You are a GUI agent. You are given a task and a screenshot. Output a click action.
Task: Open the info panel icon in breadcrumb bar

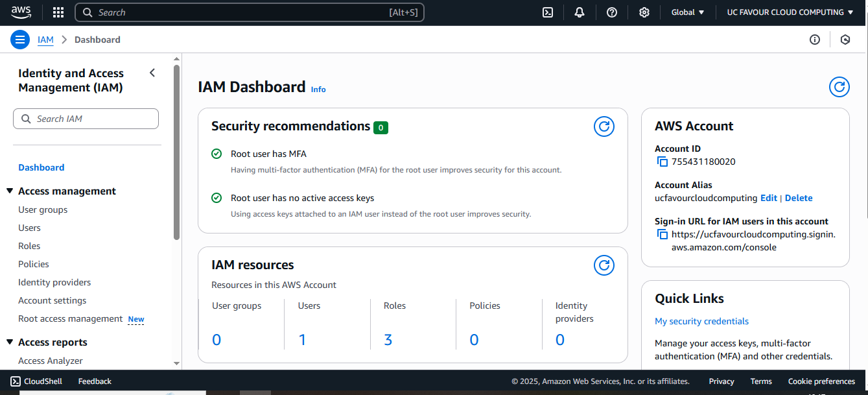tap(815, 40)
